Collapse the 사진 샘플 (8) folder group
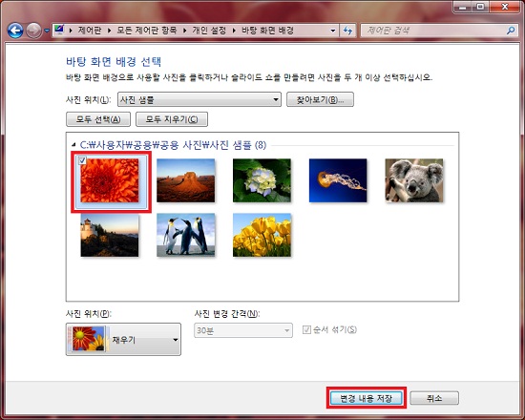 point(73,145)
